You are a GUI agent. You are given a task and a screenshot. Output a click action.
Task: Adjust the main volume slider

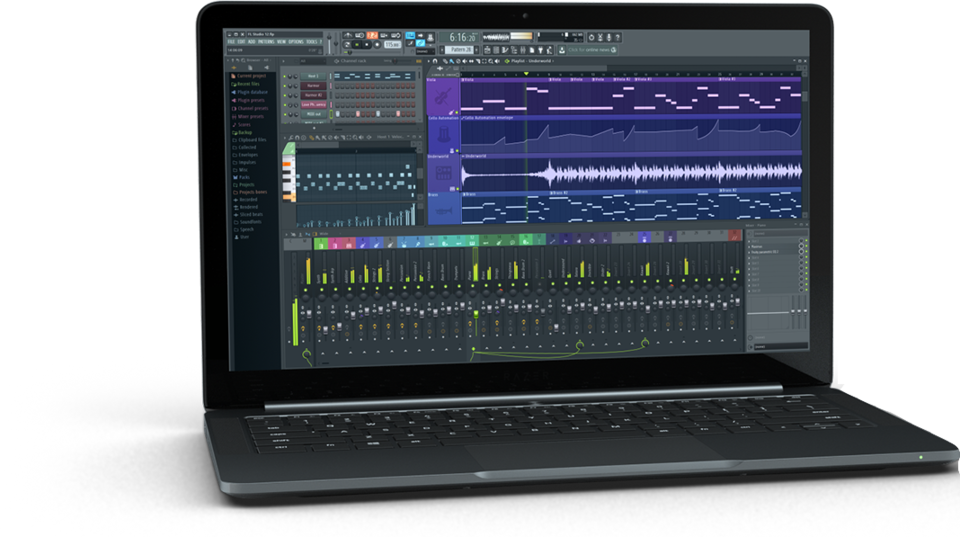(329, 44)
